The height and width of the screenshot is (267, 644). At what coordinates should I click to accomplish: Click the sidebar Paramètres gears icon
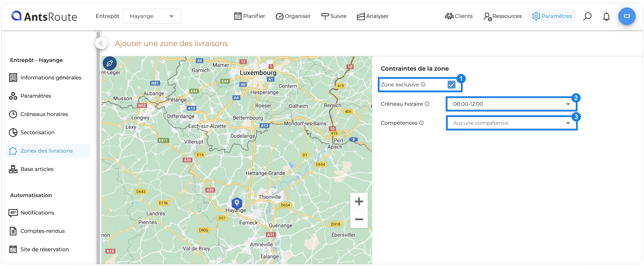click(x=13, y=96)
